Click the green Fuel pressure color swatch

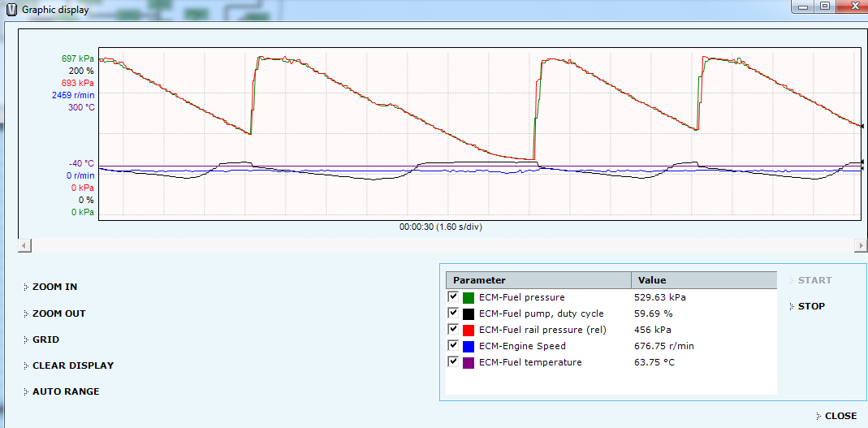point(469,297)
